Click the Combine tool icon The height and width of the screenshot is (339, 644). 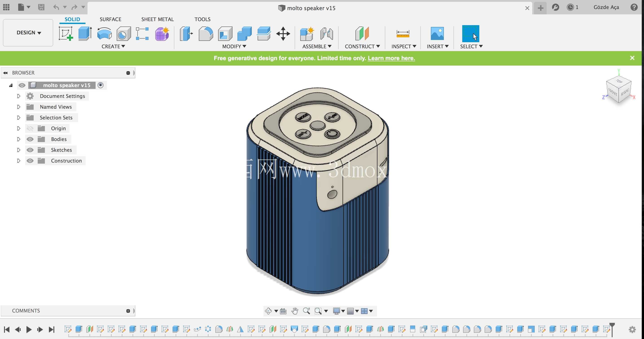[245, 33]
